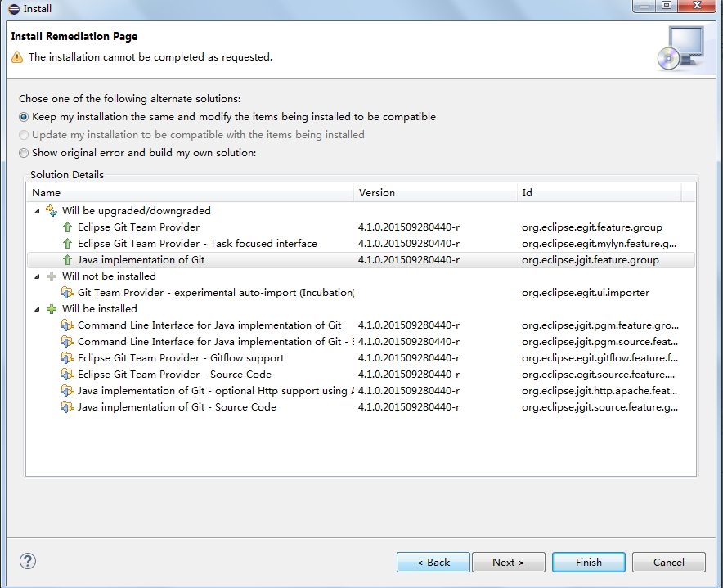Sort by the Version column header
The height and width of the screenshot is (588, 723).
pos(435,193)
